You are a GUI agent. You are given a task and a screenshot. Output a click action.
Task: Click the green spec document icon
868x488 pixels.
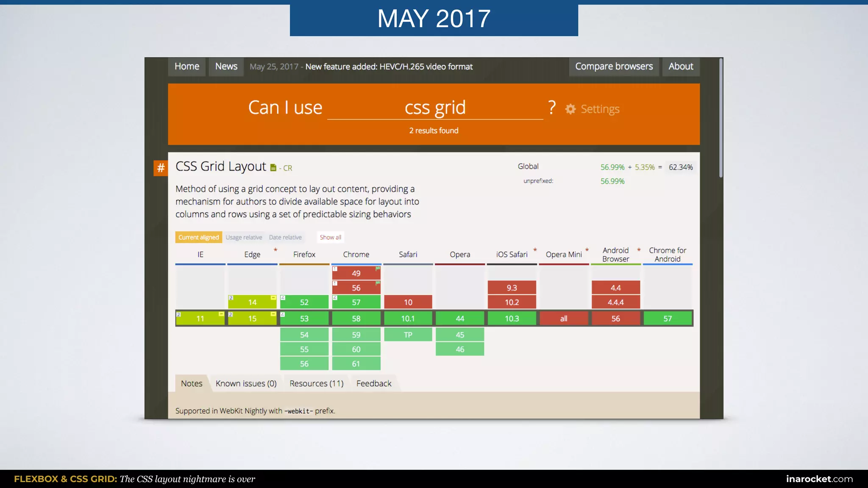pyautogui.click(x=273, y=168)
